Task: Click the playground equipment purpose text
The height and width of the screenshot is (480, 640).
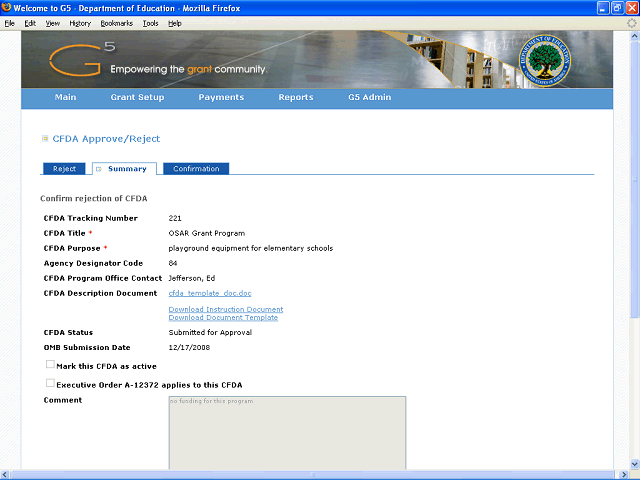Action: 251,248
